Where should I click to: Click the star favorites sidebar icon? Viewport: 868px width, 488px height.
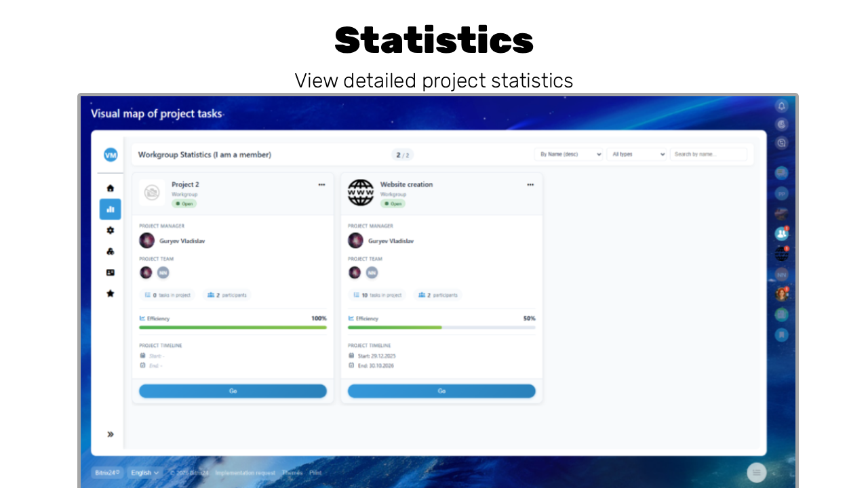(111, 293)
